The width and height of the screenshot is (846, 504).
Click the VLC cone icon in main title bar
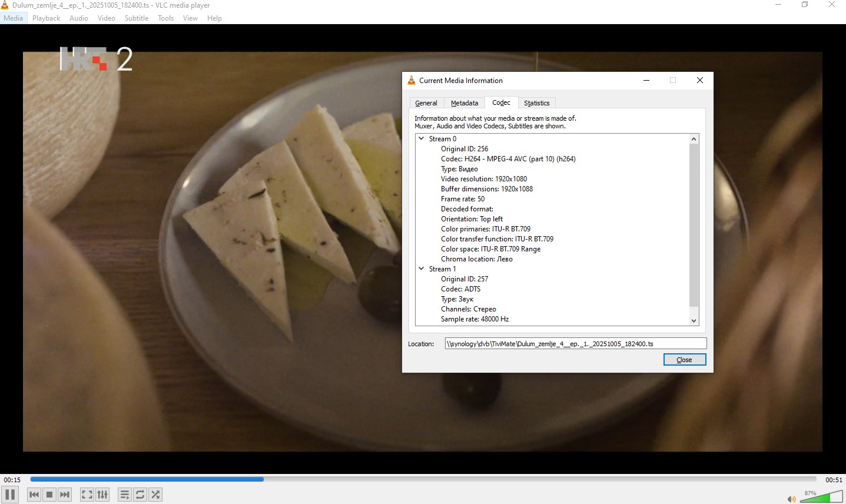5,5
